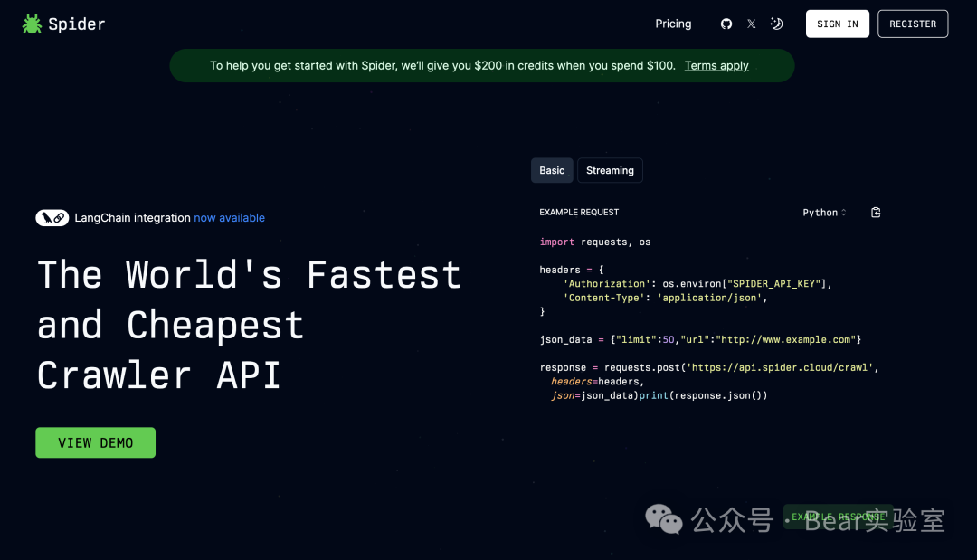Click the 'World's Fastest' headline text
The image size is (977, 560).
click(x=249, y=275)
